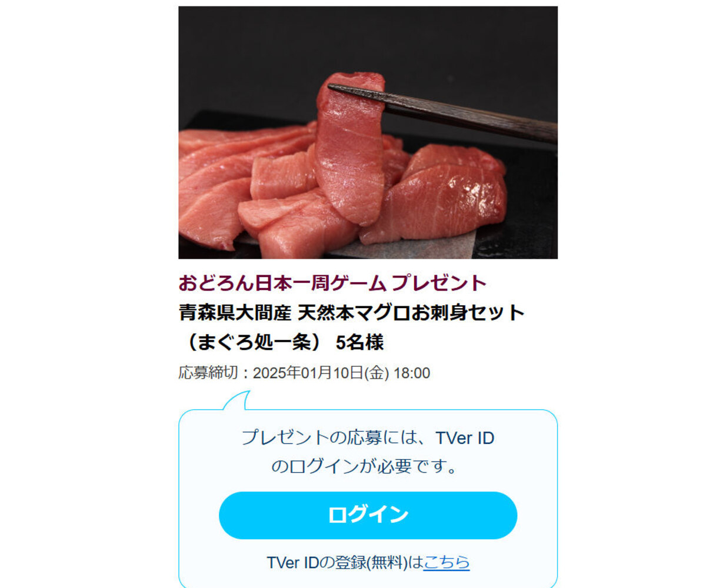Click the blue ログイン button

tap(368, 515)
